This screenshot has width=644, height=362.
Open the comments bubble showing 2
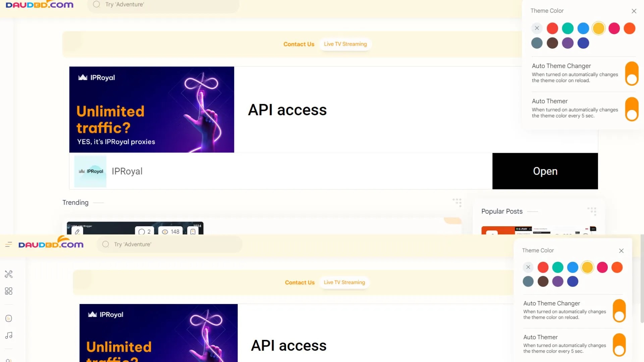(x=145, y=232)
